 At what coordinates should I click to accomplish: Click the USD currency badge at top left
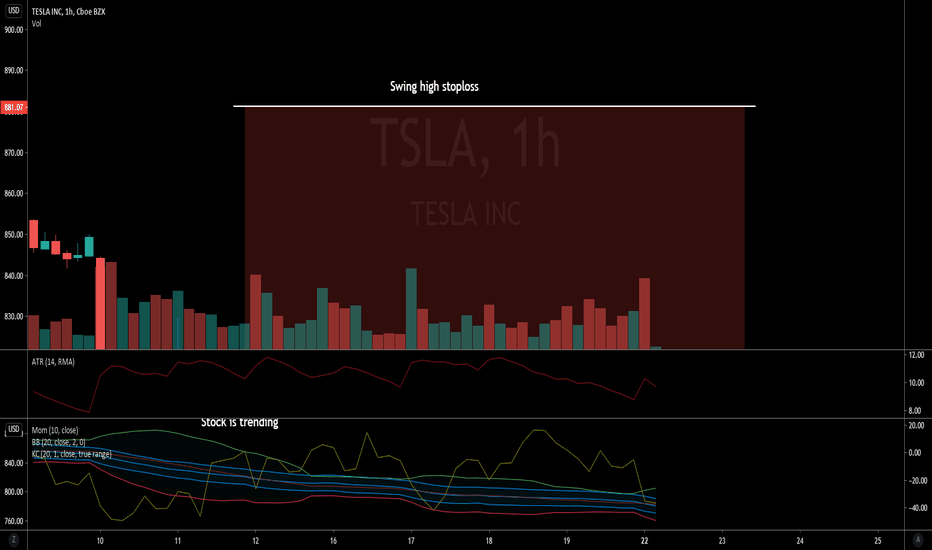tap(14, 10)
